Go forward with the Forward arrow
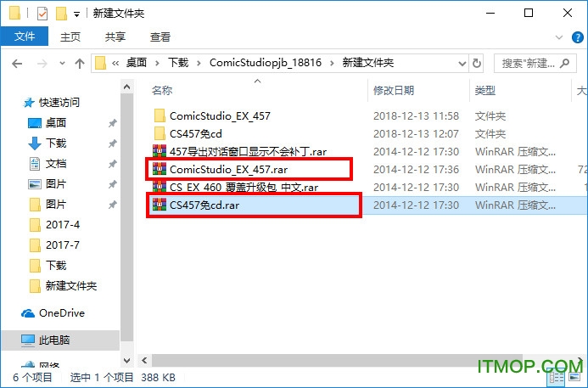 tap(42, 64)
